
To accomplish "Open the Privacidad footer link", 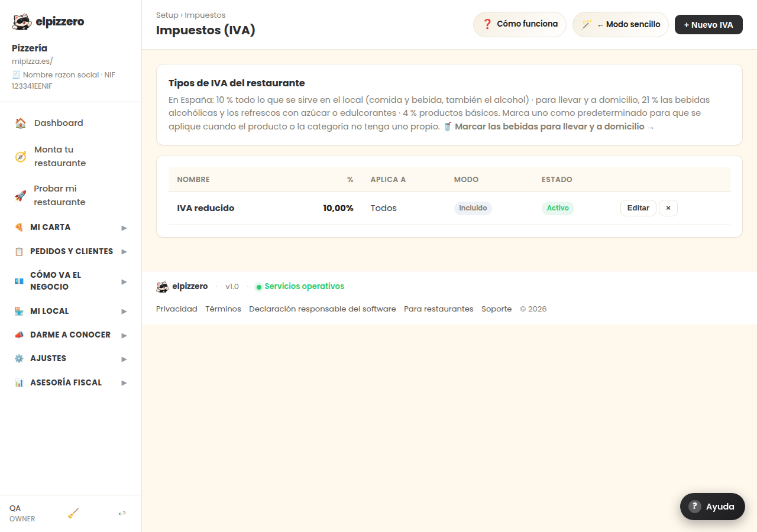I will pos(177,309).
